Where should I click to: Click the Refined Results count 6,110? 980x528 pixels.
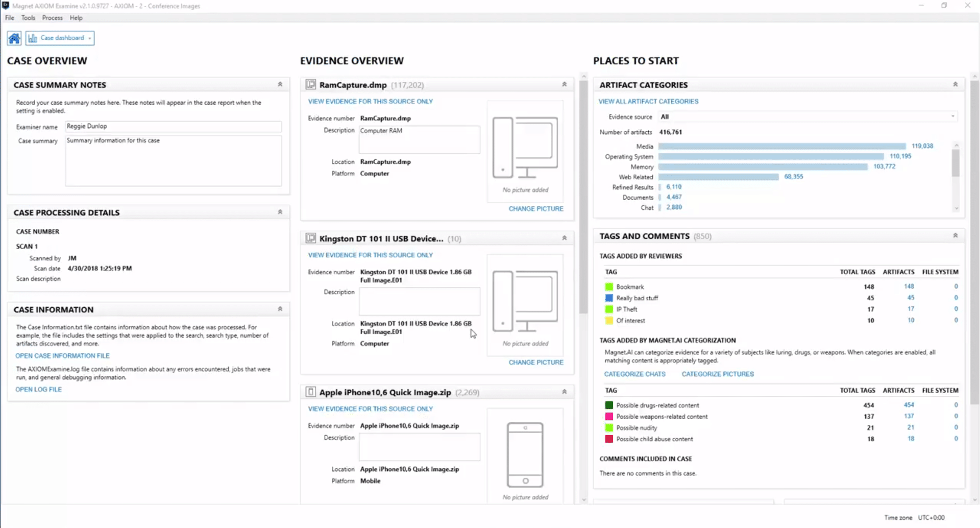click(x=674, y=187)
